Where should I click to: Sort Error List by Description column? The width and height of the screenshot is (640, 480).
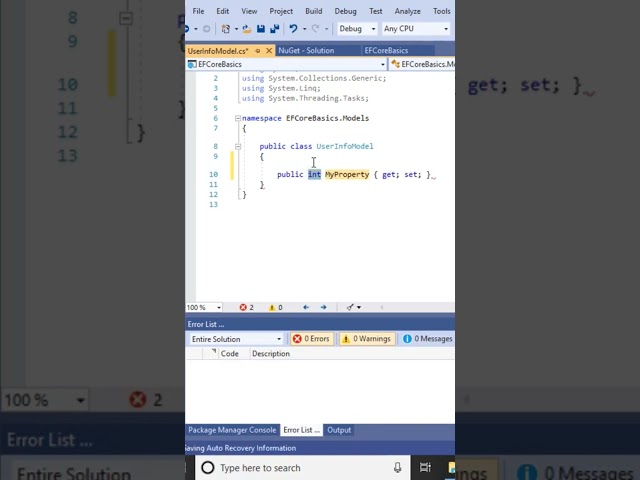pos(271,354)
